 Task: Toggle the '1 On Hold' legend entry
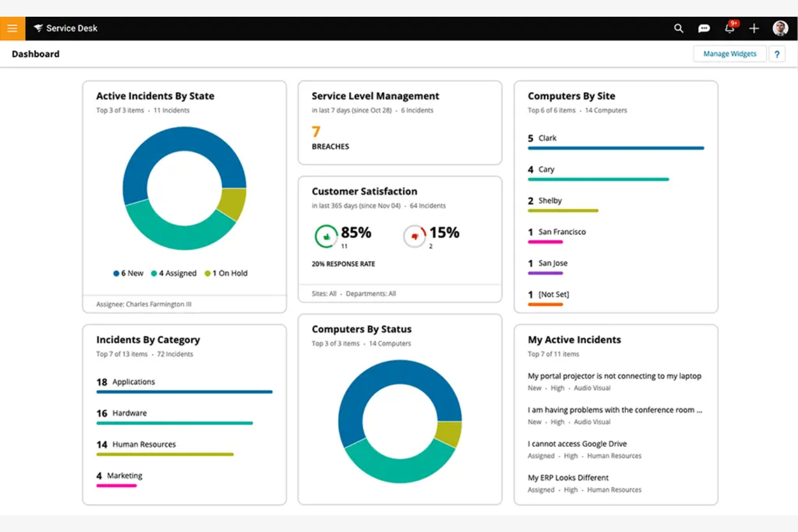[226, 273]
